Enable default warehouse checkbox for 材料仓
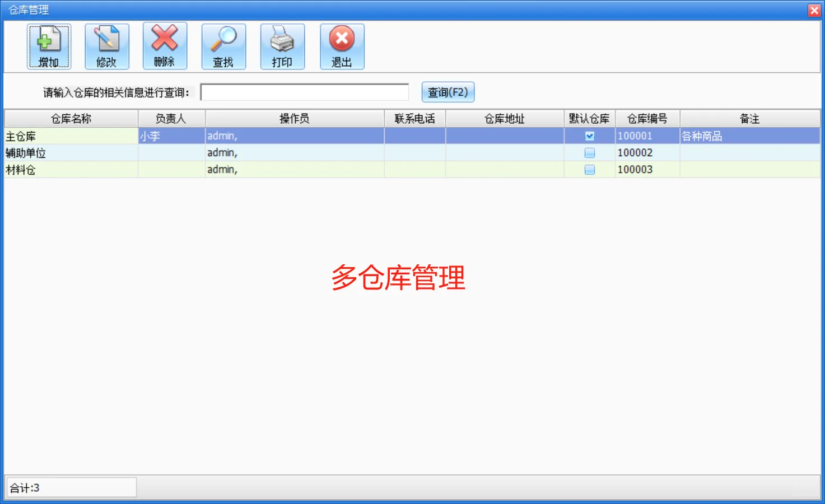 click(x=589, y=169)
